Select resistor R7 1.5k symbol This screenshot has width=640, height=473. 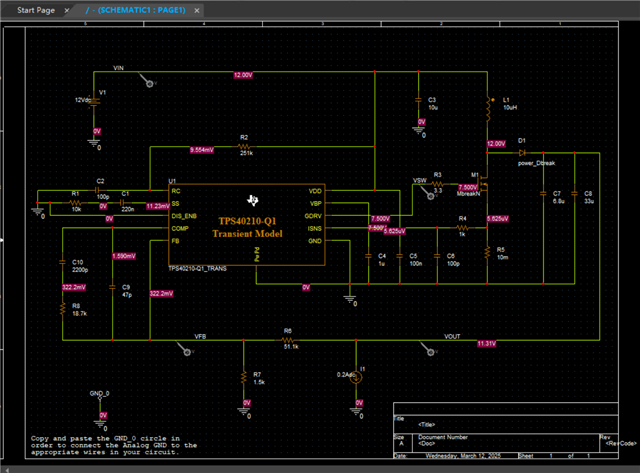(244, 378)
